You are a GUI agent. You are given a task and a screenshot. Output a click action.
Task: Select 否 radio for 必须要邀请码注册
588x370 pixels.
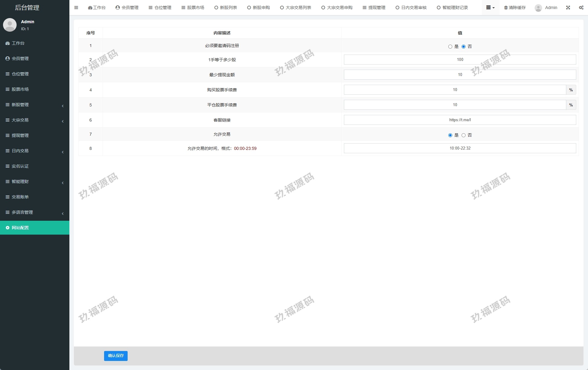click(x=463, y=46)
